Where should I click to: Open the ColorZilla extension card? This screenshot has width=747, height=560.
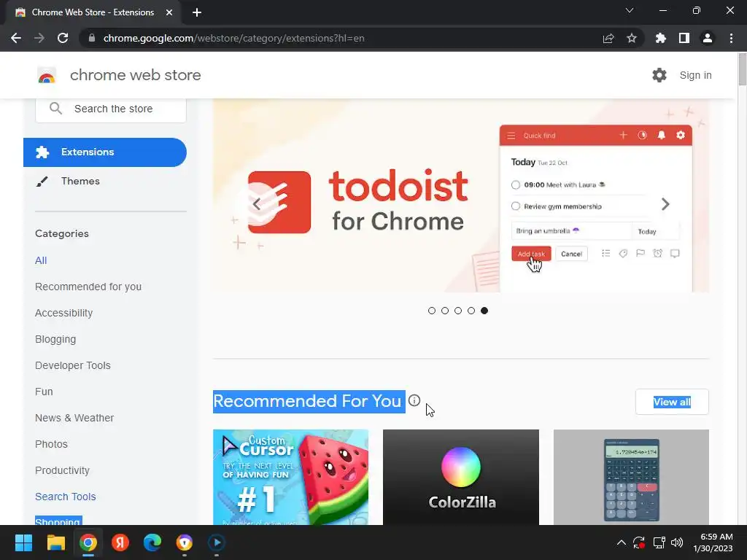point(461,477)
